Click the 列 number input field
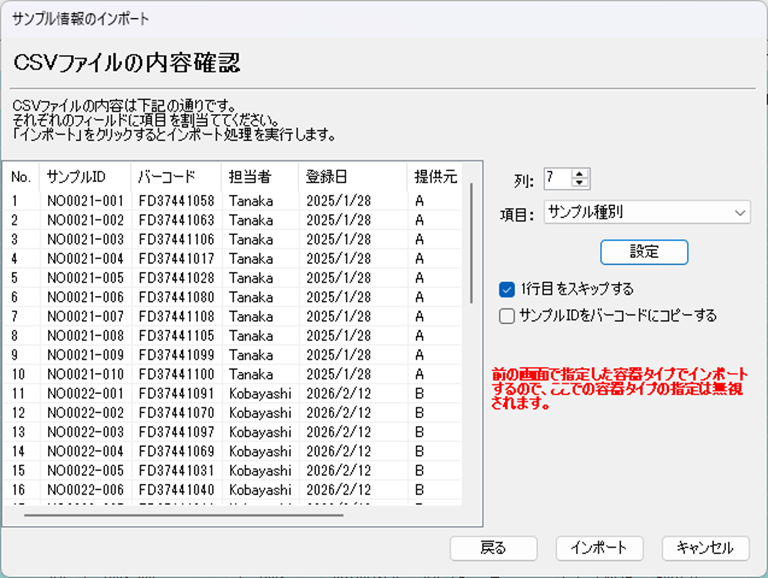Screen dimensions: 768x578 pyautogui.click(x=557, y=179)
